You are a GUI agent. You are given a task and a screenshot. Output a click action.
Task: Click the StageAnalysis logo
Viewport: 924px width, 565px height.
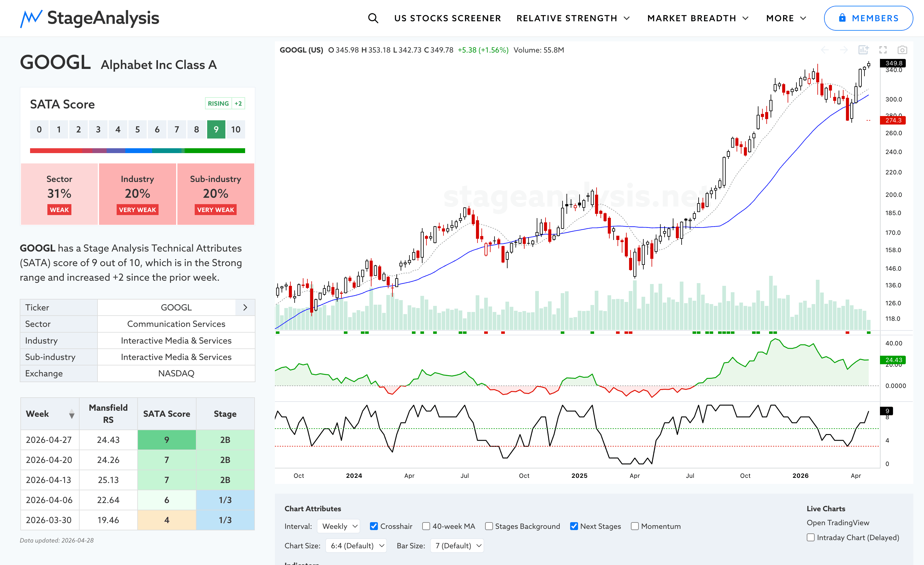point(90,18)
